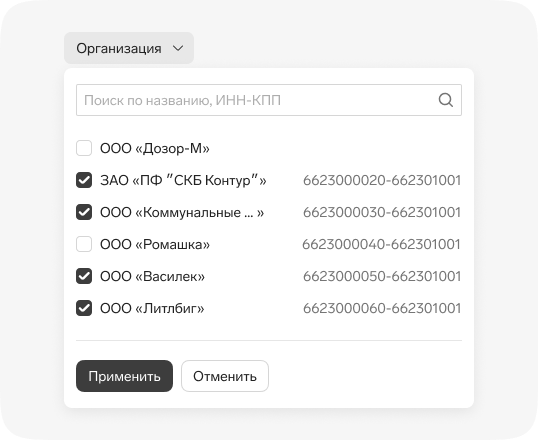Click the 6623000060-662301001 code for Литлбиг
The height and width of the screenshot is (440, 538).
pos(382,308)
